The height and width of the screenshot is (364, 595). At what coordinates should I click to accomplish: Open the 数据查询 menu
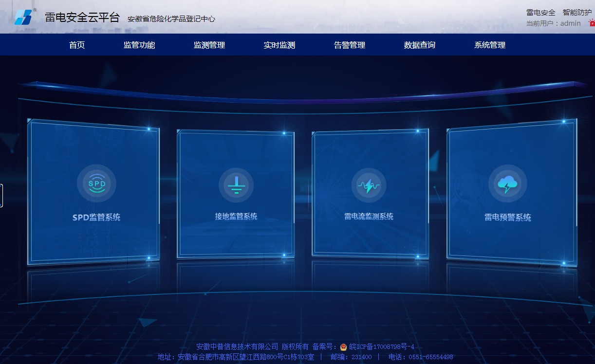click(x=419, y=45)
